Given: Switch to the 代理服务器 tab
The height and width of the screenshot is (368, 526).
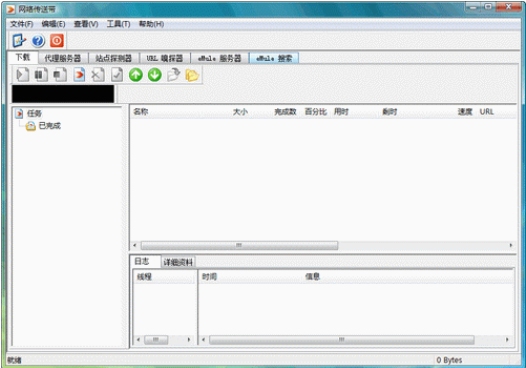Looking at the screenshot, I should [x=63, y=58].
